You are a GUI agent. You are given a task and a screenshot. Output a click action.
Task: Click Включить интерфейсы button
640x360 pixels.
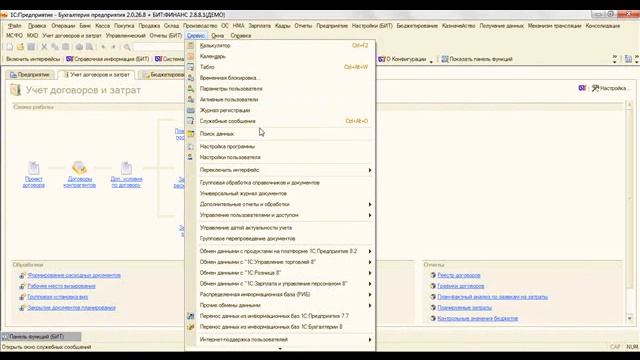pos(33,59)
